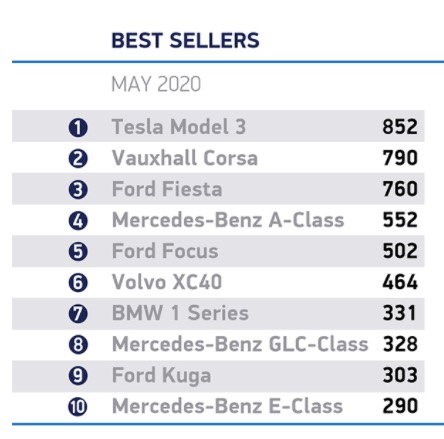Screen dimensions: 444x439
Task: Click the number 1 rank badge
Action: coord(78,128)
